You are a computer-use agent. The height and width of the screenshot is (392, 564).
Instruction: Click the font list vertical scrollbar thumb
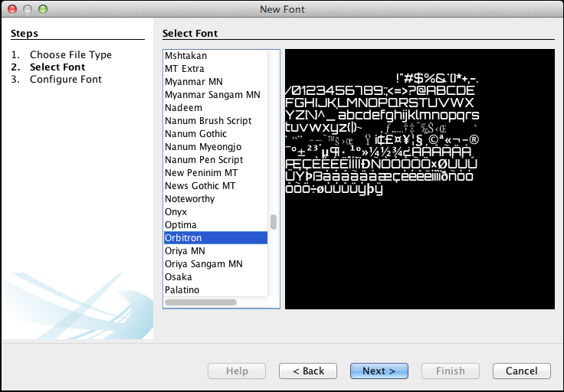[x=274, y=222]
